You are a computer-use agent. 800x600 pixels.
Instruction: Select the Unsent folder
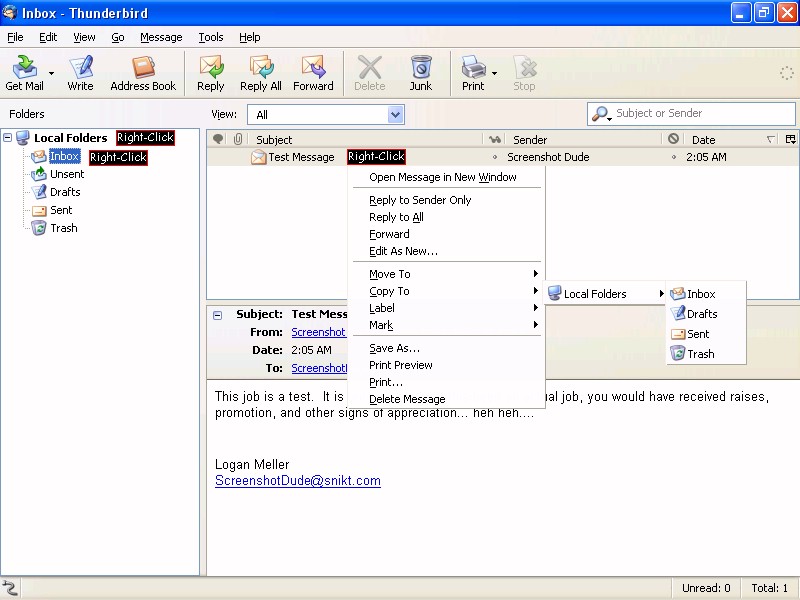[x=67, y=174]
